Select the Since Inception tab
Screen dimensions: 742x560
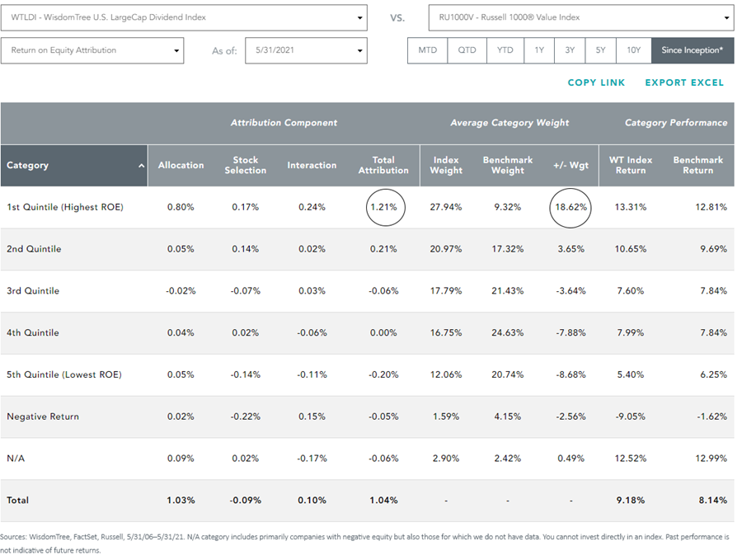pos(693,50)
